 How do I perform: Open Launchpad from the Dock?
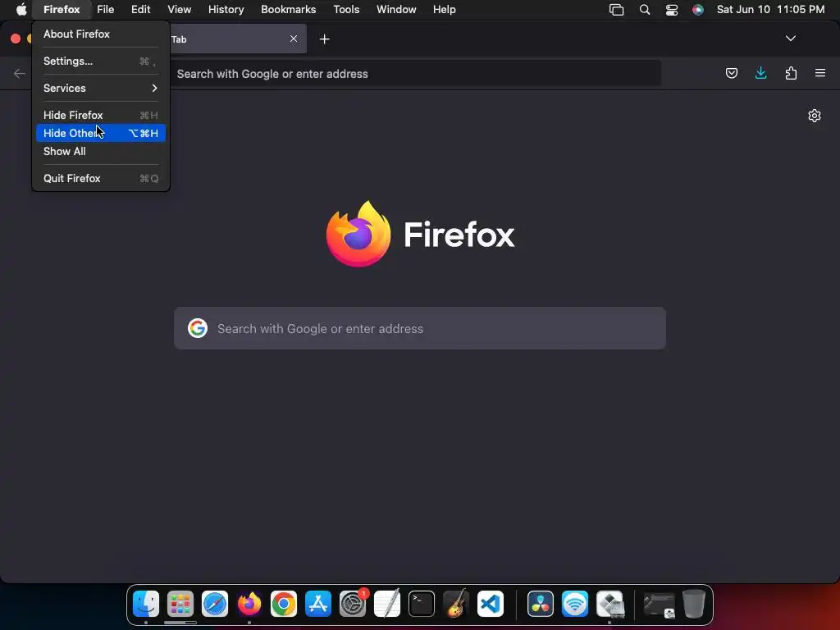coord(180,604)
